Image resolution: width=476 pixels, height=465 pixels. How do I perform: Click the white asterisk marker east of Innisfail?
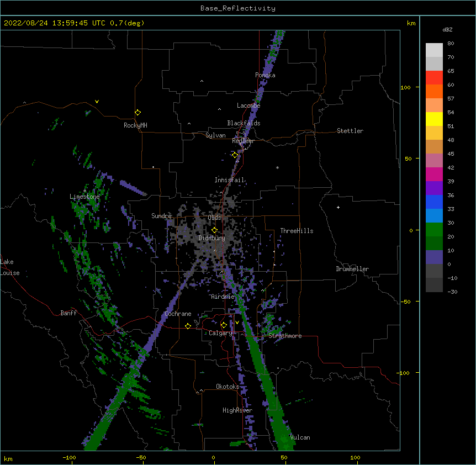(277, 167)
